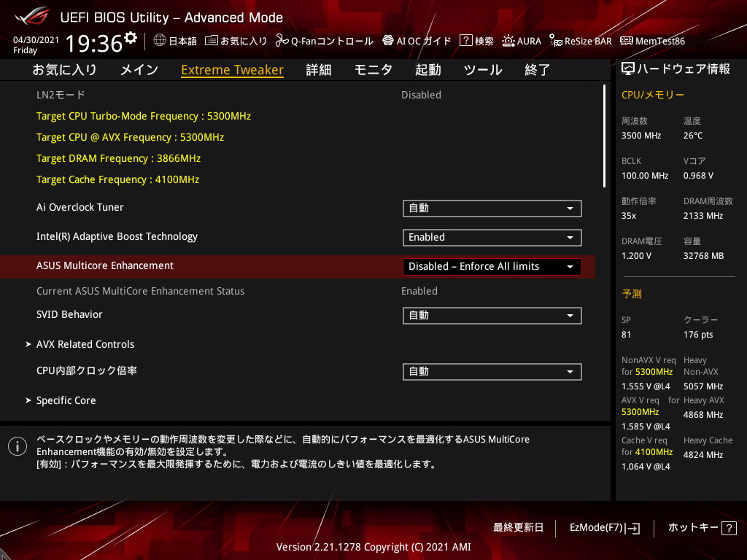Open Intel Adaptive Boost Technology dropdown

[492, 237]
